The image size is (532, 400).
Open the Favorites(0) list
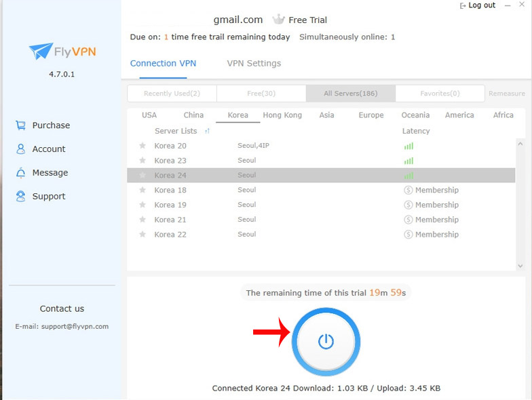click(x=440, y=94)
